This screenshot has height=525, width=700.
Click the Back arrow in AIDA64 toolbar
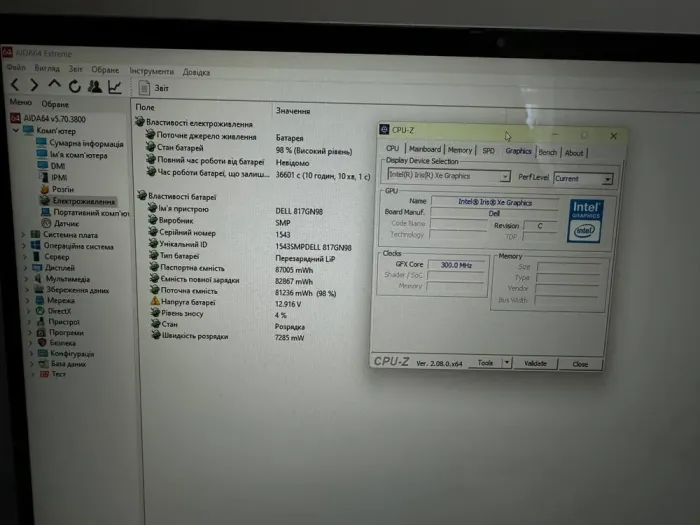[x=16, y=86]
